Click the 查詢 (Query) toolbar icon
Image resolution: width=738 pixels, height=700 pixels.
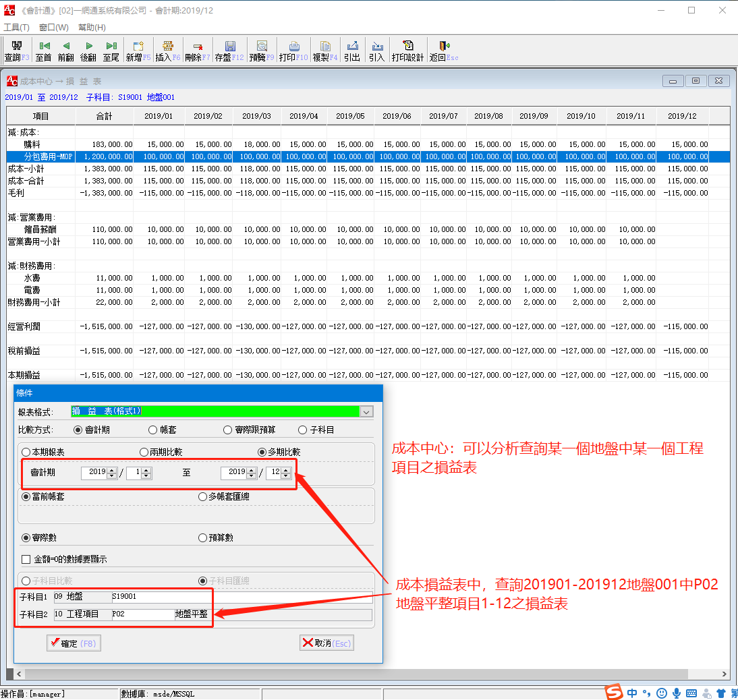(13, 46)
